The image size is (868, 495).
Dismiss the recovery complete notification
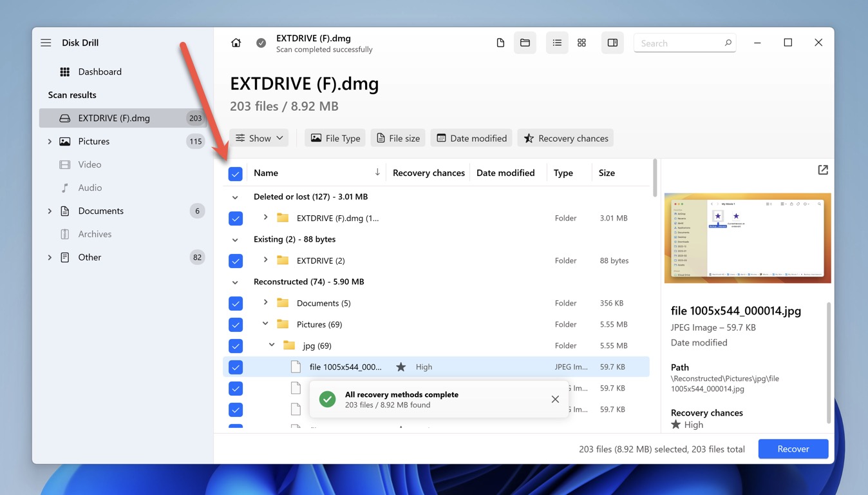click(555, 399)
